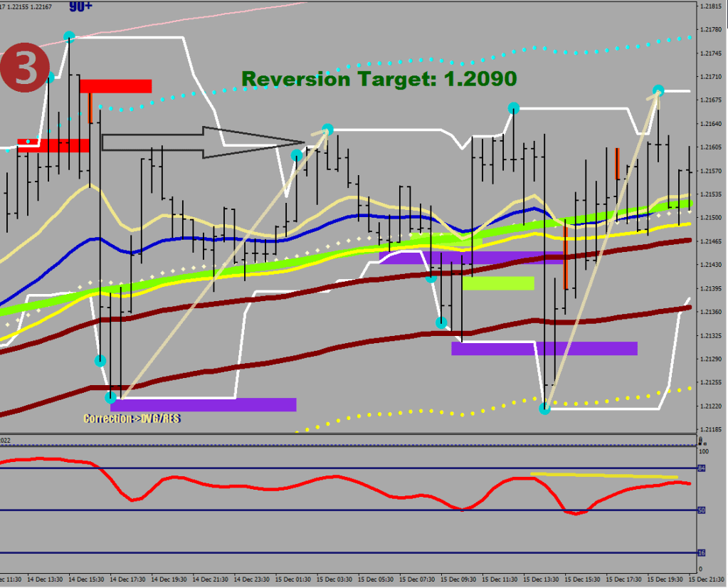Click the 1.21605 price axis label

[710, 147]
